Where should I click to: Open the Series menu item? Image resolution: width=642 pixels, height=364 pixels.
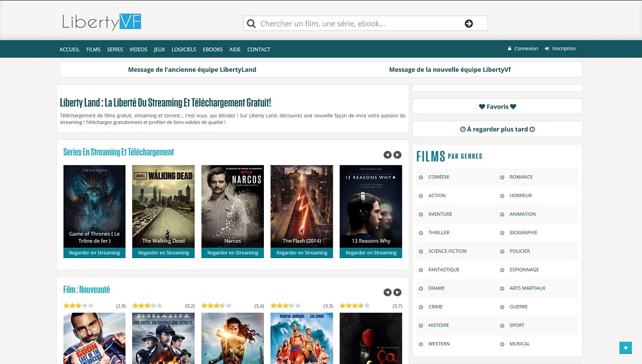point(115,49)
